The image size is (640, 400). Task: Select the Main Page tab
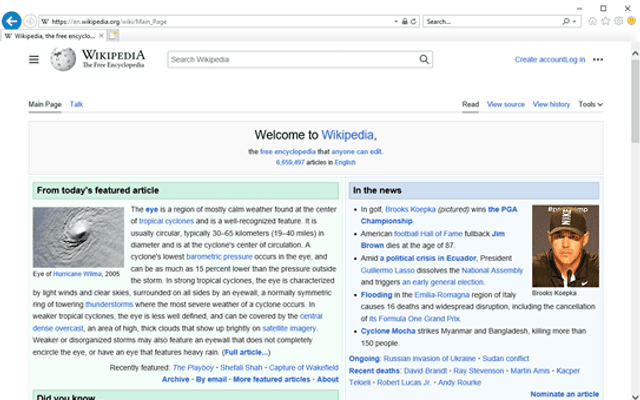(45, 104)
